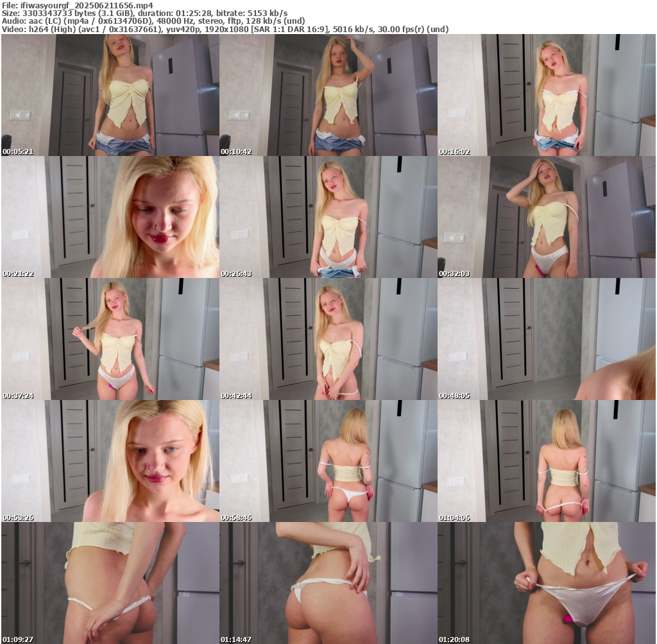The width and height of the screenshot is (657, 644).
Task: Click the Video h264 stream info line
Action: click(225, 30)
